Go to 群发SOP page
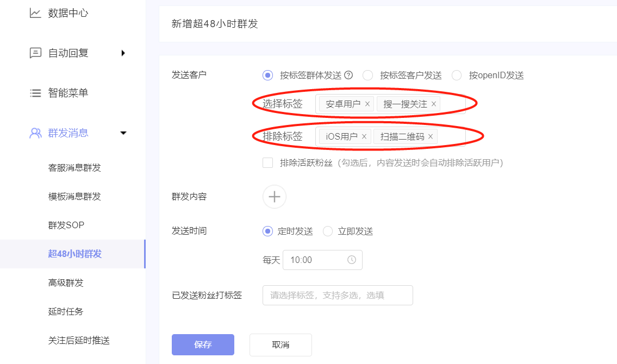 66,225
